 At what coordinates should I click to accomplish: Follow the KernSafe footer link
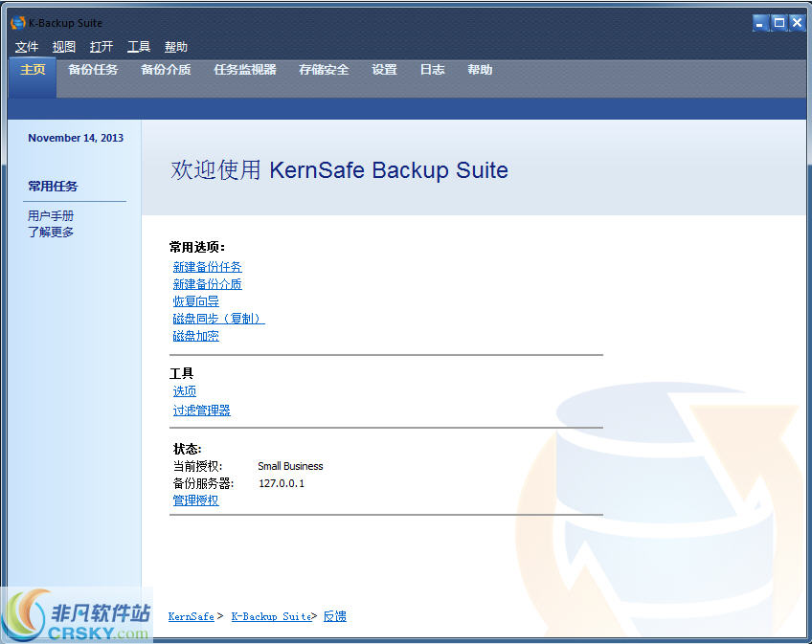click(x=192, y=616)
